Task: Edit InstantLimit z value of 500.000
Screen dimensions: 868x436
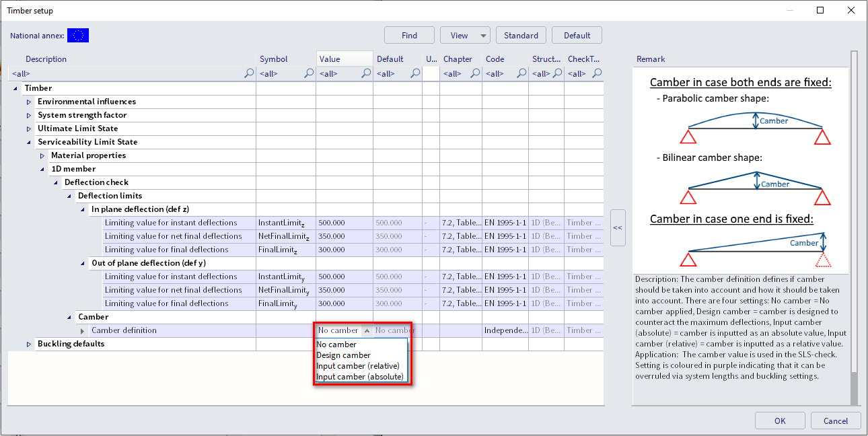Action: (x=344, y=223)
